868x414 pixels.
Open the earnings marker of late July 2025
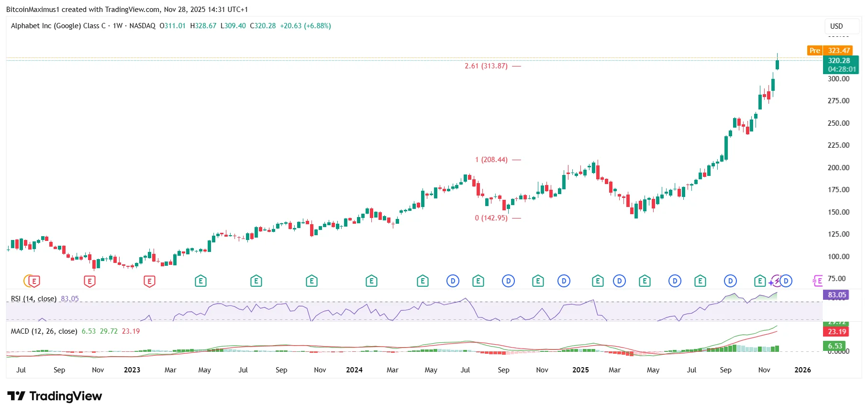[700, 281]
